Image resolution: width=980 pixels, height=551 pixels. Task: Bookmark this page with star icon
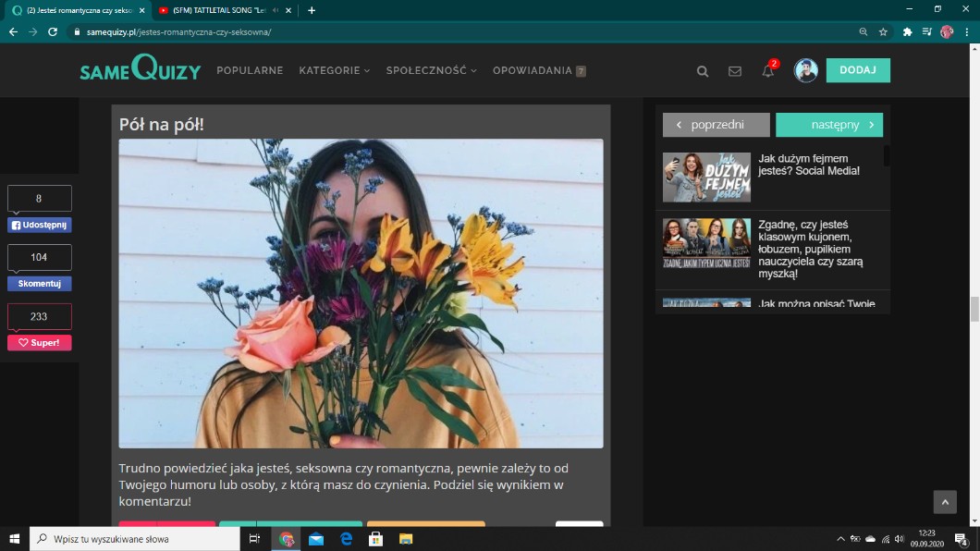(883, 31)
